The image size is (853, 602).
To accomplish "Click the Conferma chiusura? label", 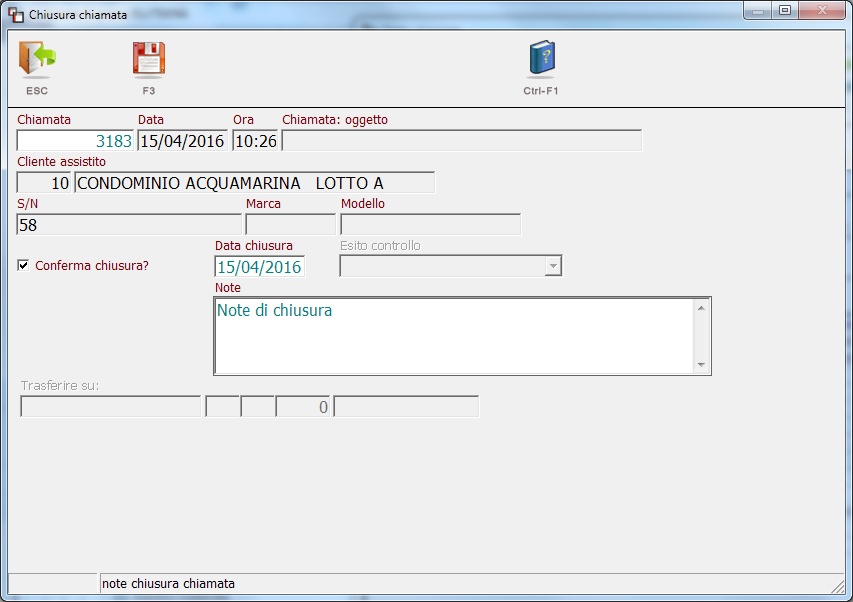I will (92, 265).
